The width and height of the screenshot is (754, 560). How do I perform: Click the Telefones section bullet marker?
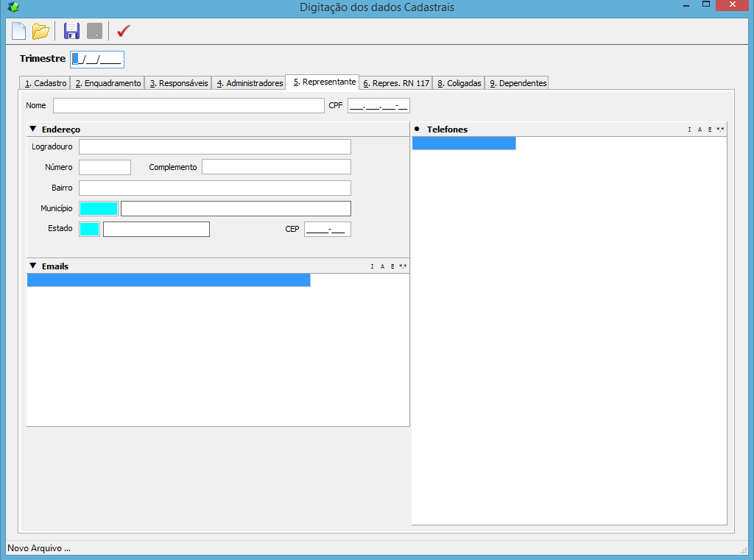[417, 129]
